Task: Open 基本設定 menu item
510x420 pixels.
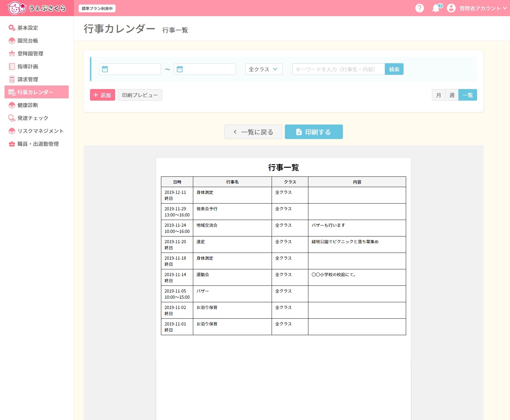Action: pyautogui.click(x=37, y=28)
